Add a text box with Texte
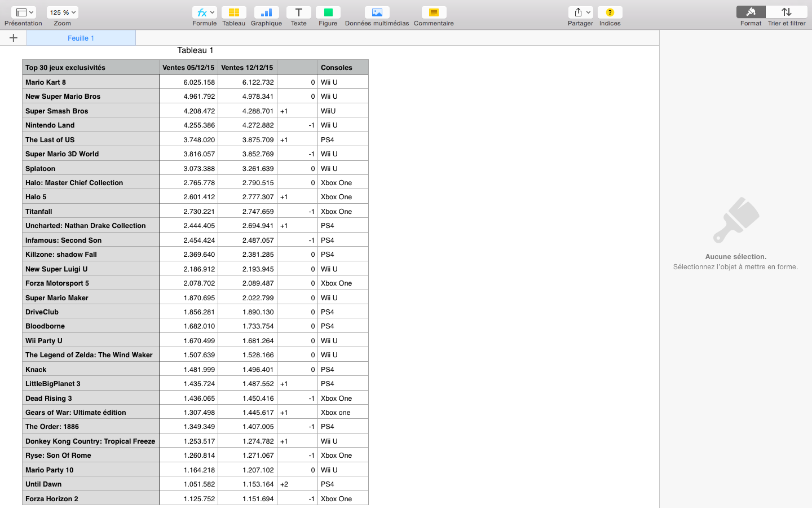Image resolution: width=812 pixels, height=508 pixels. pos(298,12)
